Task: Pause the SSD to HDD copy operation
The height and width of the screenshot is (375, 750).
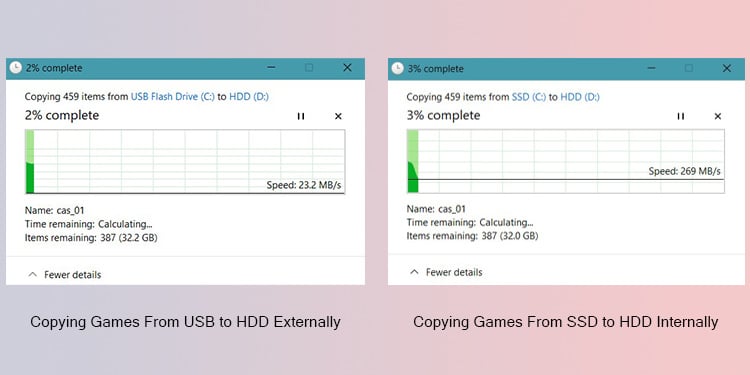Action: tap(681, 116)
